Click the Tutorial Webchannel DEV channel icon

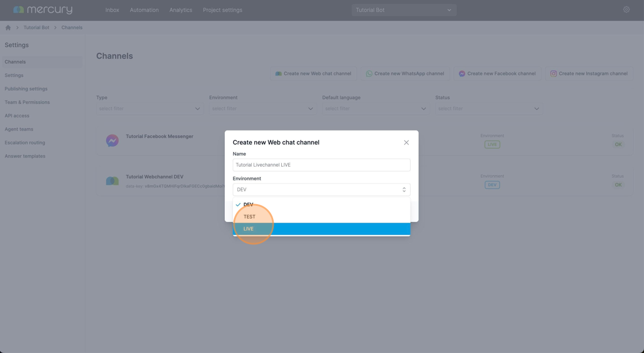[x=112, y=181]
